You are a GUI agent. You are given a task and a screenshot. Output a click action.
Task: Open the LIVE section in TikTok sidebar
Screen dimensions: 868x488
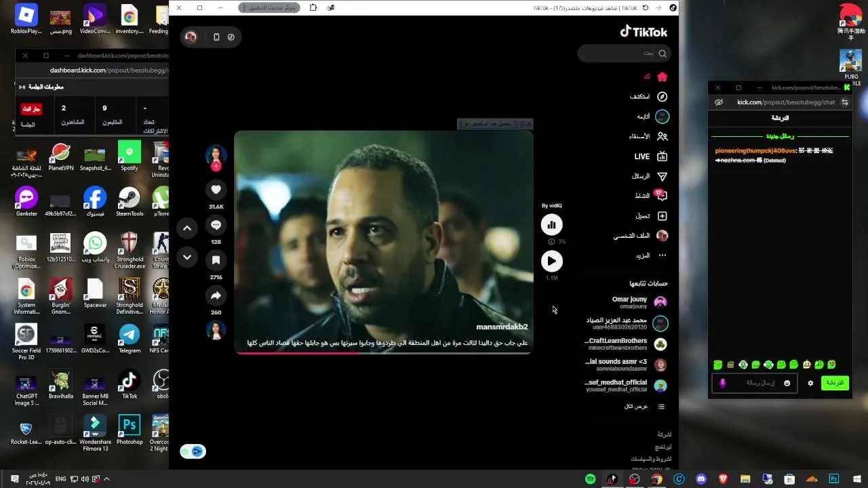651,157
